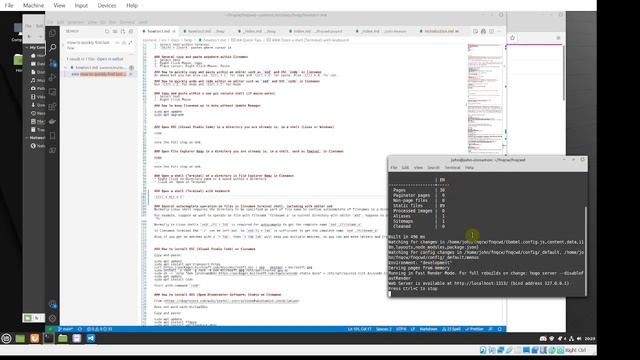Viewport: 640px width, 360px height.
Task: Open the browser hamburger menu
Action: point(558,38)
